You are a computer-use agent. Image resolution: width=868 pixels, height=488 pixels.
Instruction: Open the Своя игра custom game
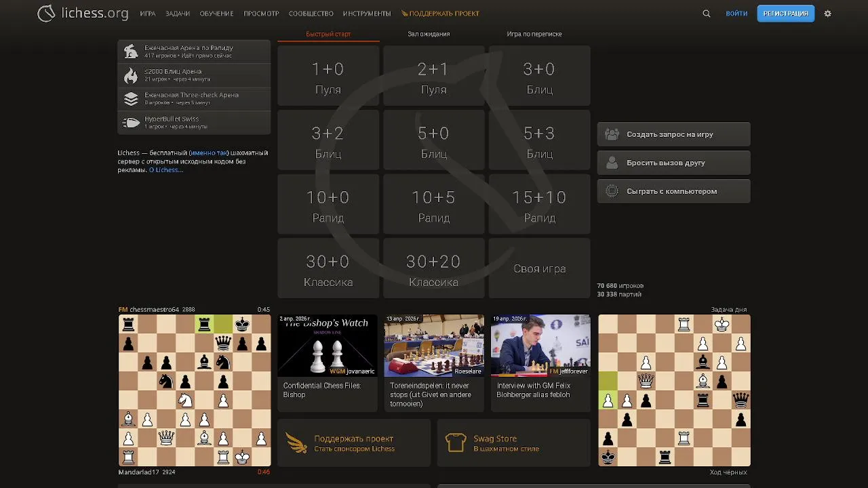[540, 268]
